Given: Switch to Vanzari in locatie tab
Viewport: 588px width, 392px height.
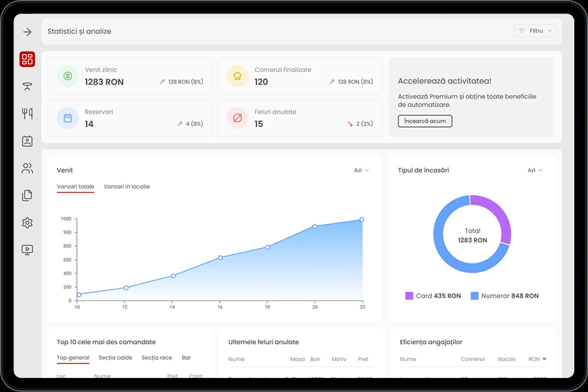Looking at the screenshot, I should [127, 186].
